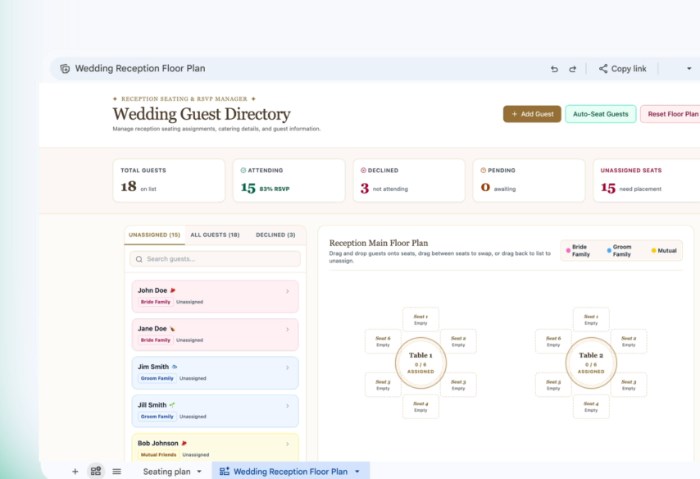The image size is (700, 479).
Task: Click the redo arrow icon
Action: pos(572,69)
